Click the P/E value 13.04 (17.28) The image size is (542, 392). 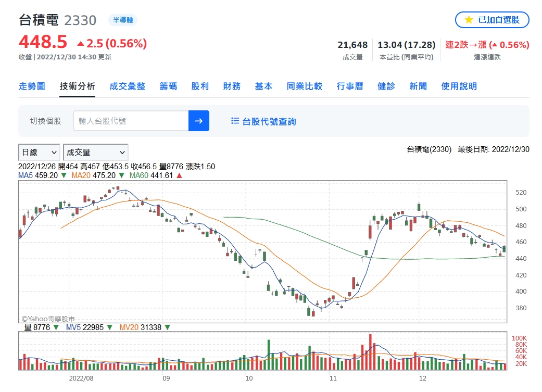click(x=407, y=45)
